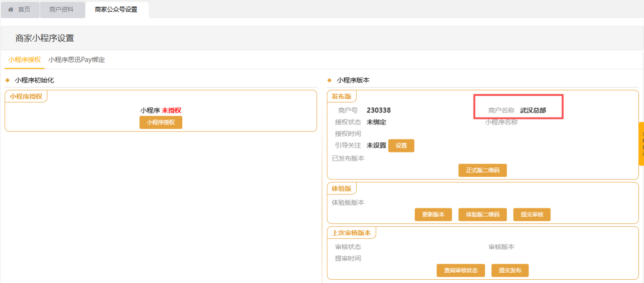Click the diamond icon beside 小程序版本
The width and height of the screenshot is (644, 283).
pyautogui.click(x=330, y=80)
